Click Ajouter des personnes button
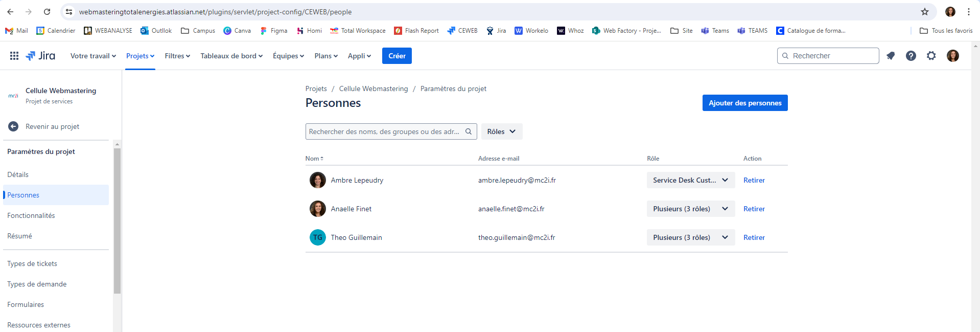Viewport: 980px width, 332px height. pos(745,103)
